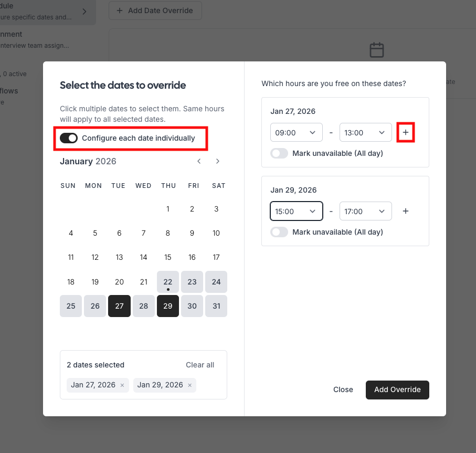Remove the Jan 27, 2026 date chip
Image resolution: width=476 pixels, height=453 pixels.
coord(122,385)
